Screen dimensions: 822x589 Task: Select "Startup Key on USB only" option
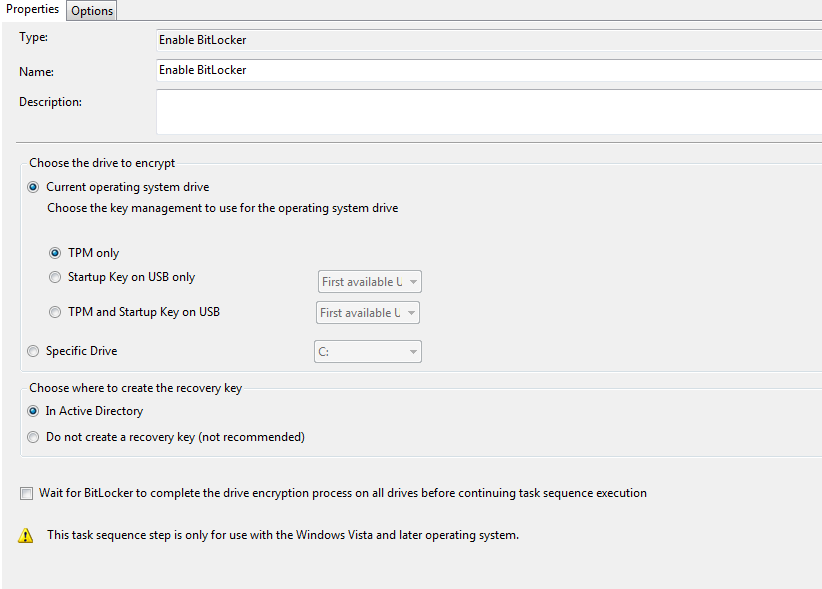tap(55, 277)
